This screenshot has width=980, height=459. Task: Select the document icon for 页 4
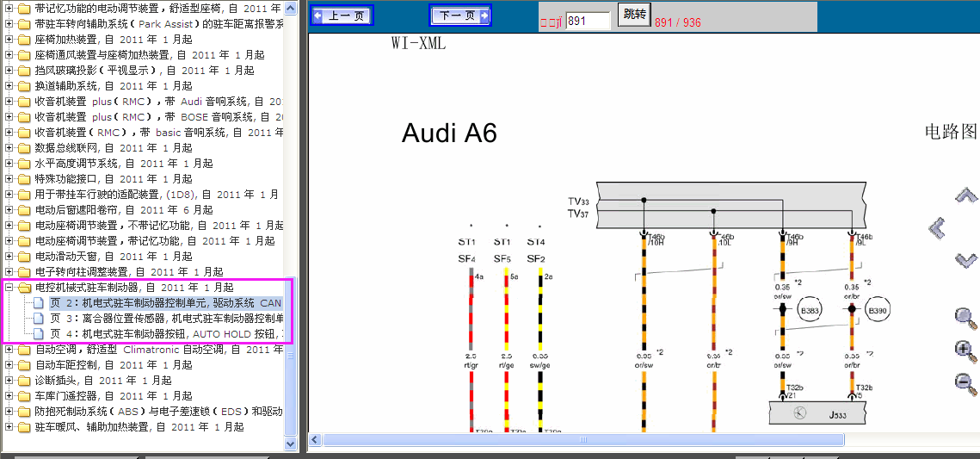[40, 333]
